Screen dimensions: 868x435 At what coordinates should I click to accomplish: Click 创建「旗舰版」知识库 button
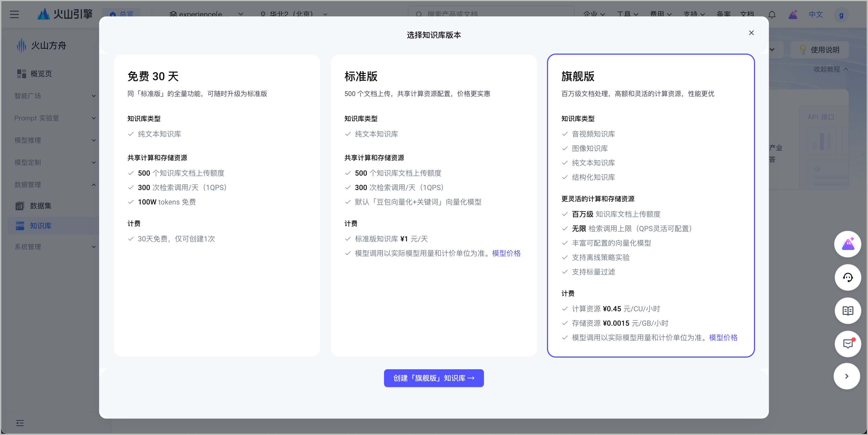(x=434, y=378)
